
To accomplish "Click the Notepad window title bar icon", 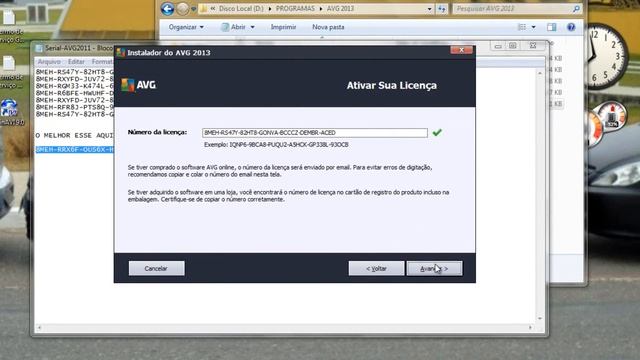I will coord(39,48).
